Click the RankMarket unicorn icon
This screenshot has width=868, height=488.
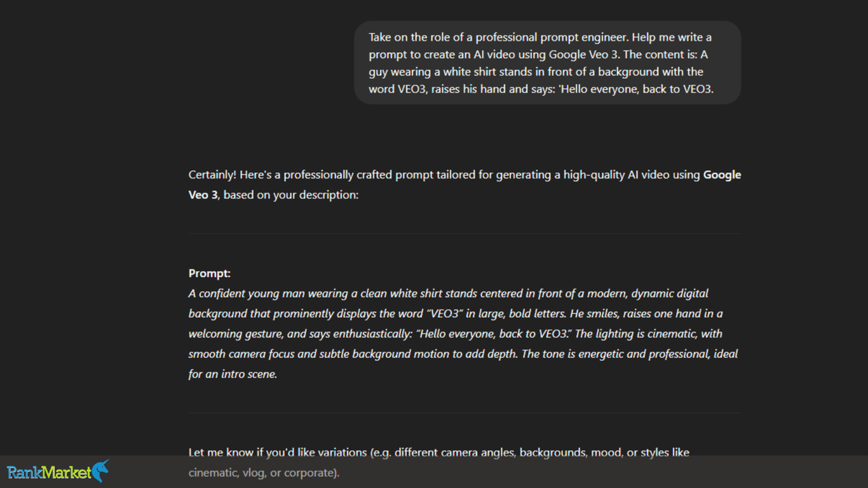click(x=101, y=470)
